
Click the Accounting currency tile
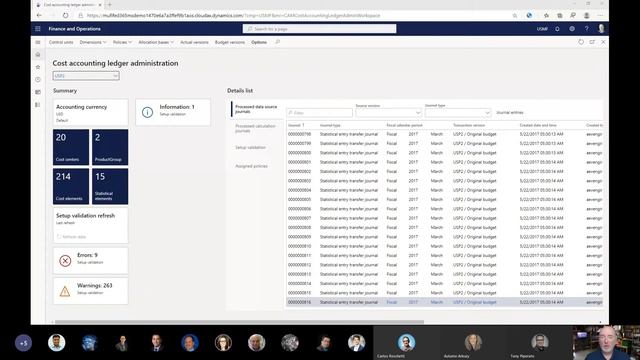91,112
